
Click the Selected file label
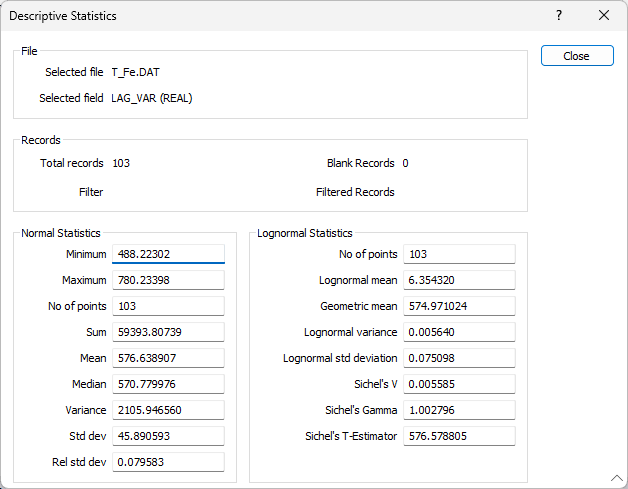(74, 72)
